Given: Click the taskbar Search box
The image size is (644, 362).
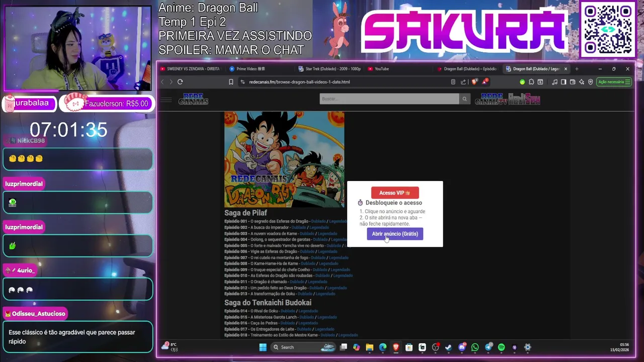Looking at the screenshot, I should click(x=303, y=347).
